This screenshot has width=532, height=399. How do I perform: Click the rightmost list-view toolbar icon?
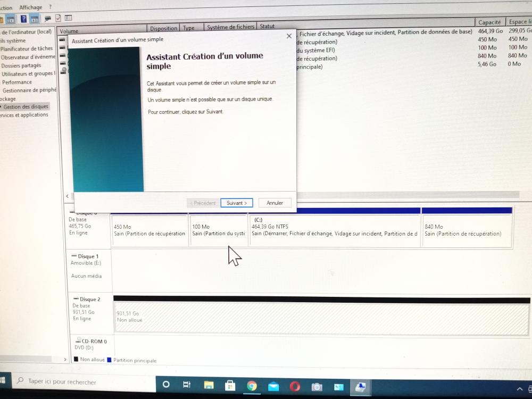[68, 18]
